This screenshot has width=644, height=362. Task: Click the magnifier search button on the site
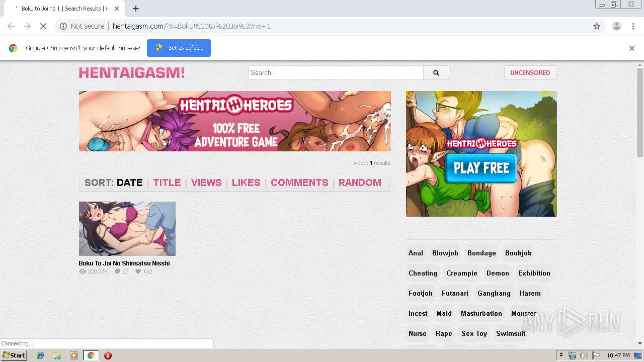tap(436, 73)
